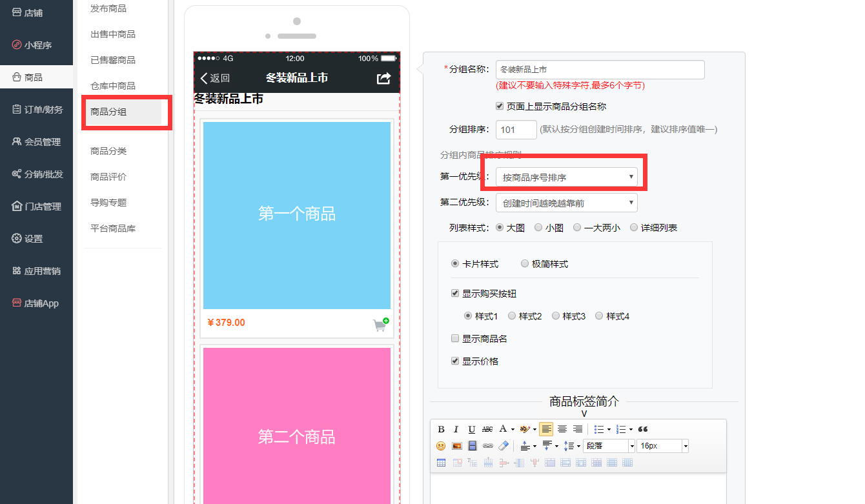
Task: Open 订单/财务 in the main sidebar
Action: (x=37, y=110)
